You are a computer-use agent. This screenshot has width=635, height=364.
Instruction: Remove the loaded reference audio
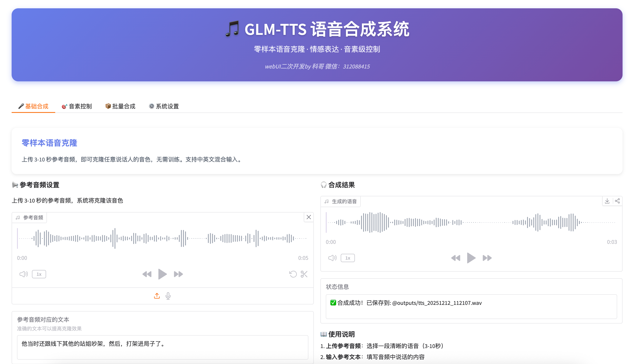tap(309, 217)
